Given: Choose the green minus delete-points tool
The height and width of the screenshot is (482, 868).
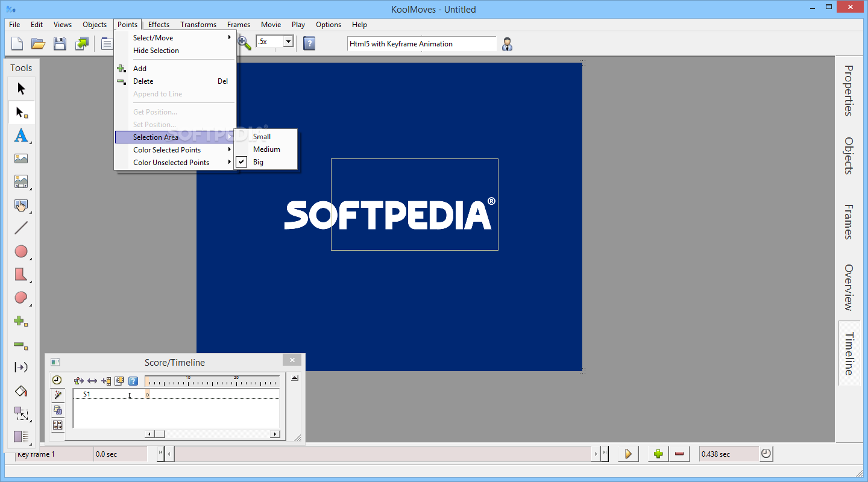Looking at the screenshot, I should 21,345.
